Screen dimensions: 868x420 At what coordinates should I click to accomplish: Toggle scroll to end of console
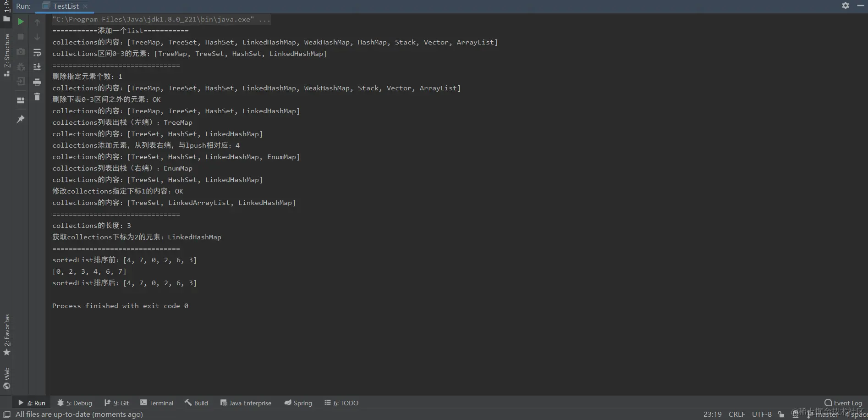pos(37,67)
